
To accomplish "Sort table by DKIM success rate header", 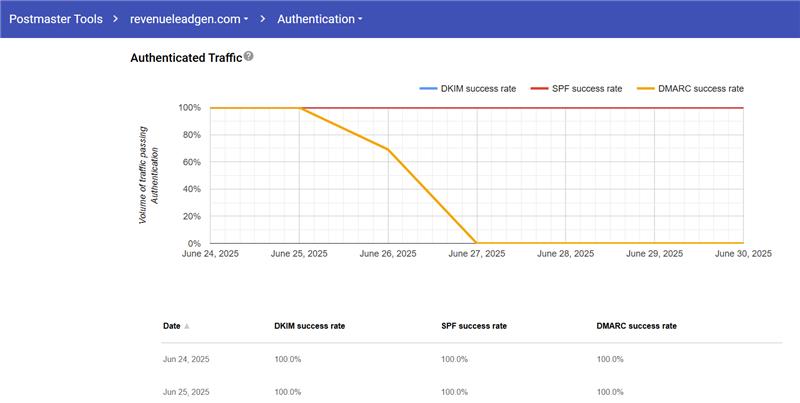I will (x=310, y=326).
